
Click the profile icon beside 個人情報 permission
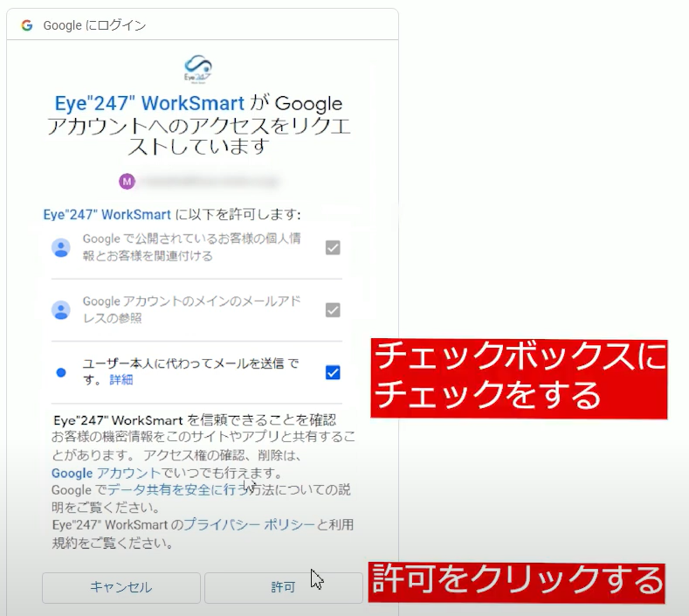[61, 247]
